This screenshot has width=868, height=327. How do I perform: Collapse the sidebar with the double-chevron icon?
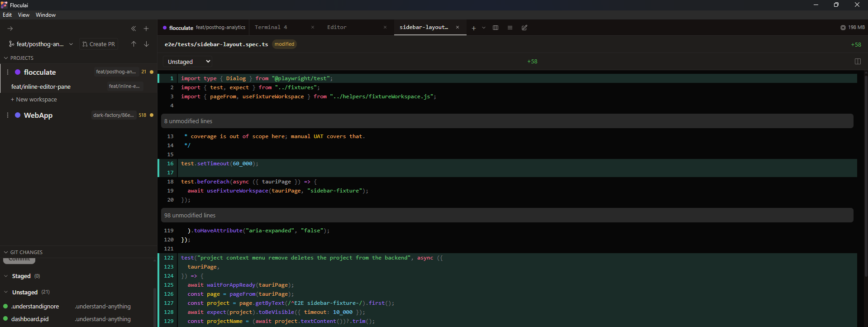pos(134,29)
